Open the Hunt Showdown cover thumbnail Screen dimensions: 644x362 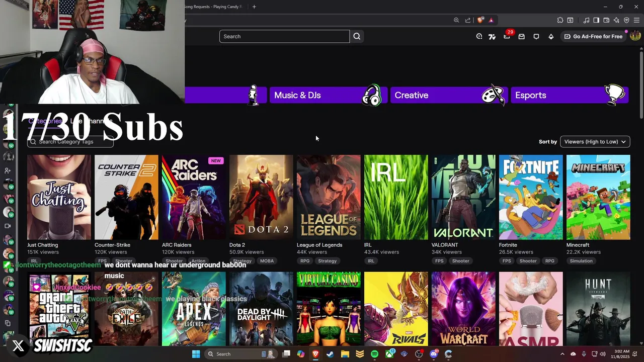pyautogui.click(x=598, y=309)
